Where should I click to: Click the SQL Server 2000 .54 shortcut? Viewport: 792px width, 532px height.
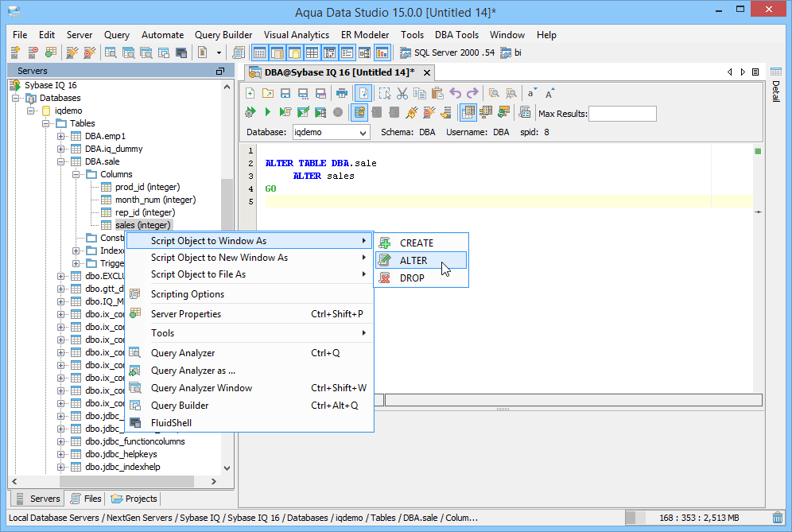point(447,52)
